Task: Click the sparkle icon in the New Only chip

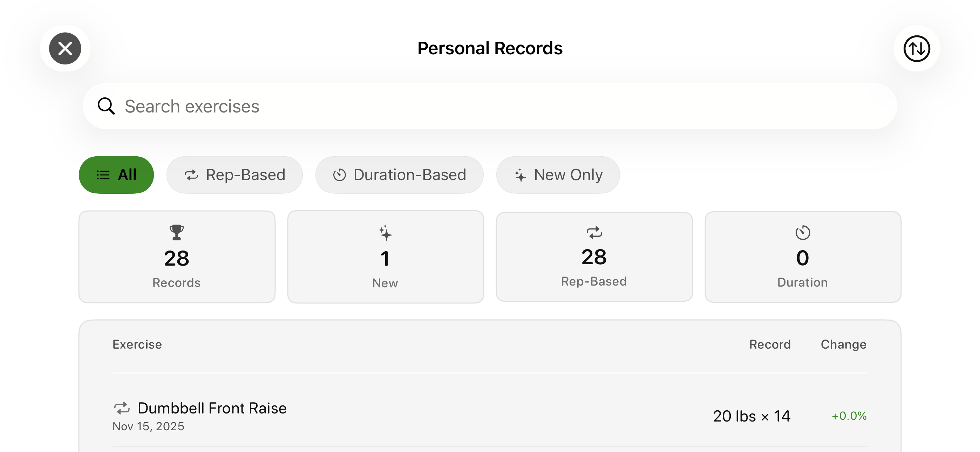Action: click(519, 174)
